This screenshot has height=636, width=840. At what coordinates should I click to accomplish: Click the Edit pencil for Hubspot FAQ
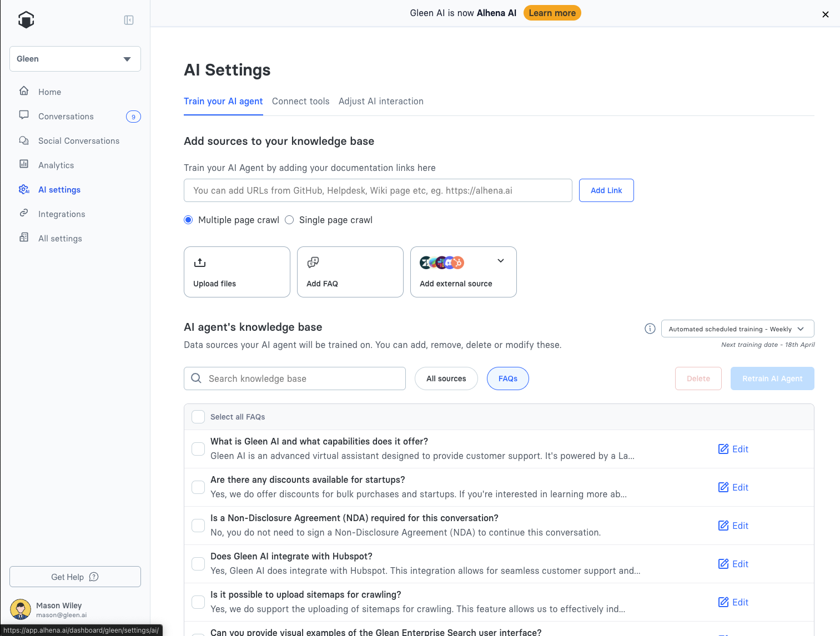pyautogui.click(x=723, y=564)
